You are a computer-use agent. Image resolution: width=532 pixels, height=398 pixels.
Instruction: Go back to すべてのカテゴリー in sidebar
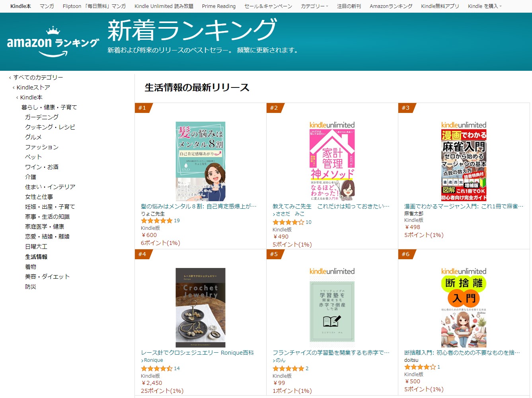38,78
